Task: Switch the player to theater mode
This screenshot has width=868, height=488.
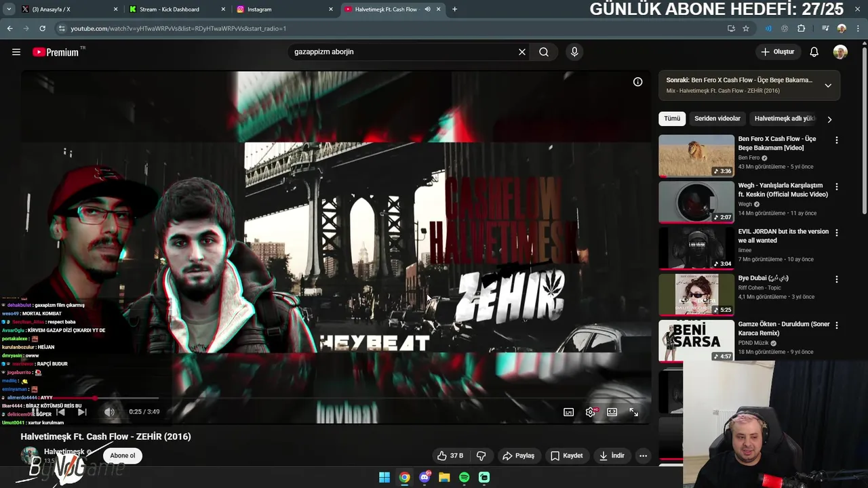Action: [612, 412]
